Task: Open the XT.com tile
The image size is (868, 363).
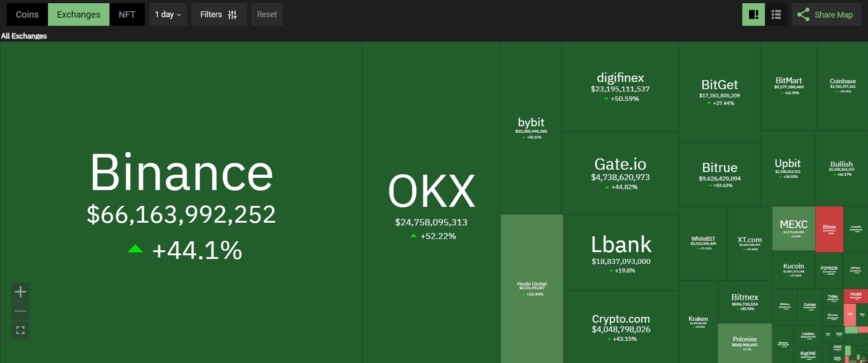Action: click(749, 243)
